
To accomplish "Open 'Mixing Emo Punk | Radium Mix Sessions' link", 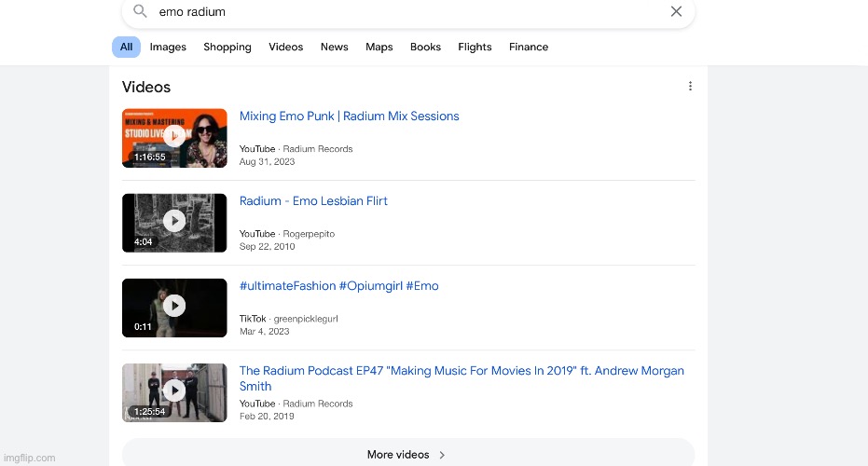I will coord(350,116).
